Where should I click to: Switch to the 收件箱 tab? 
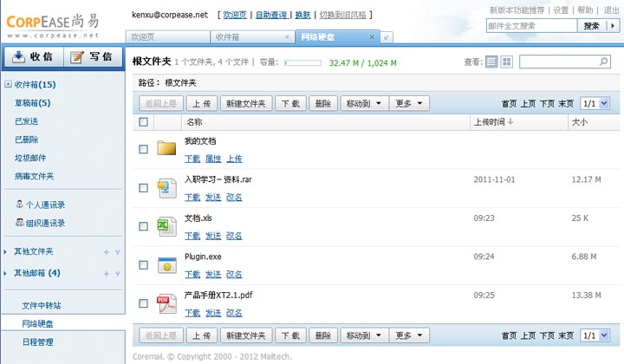252,37
